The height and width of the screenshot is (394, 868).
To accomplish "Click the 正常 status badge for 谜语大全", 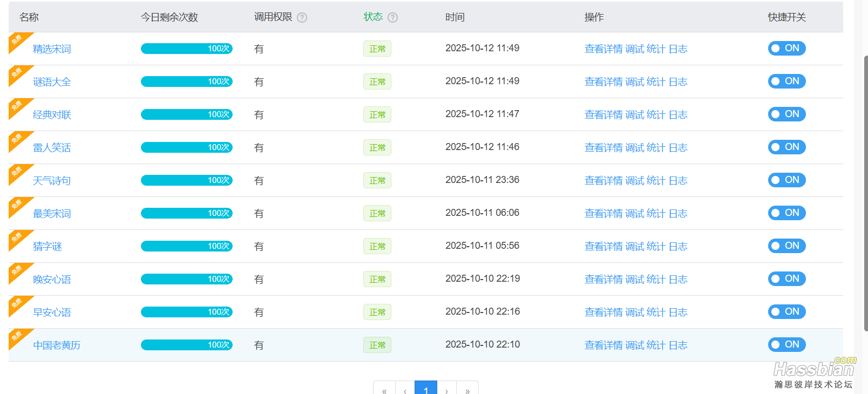I will [x=377, y=82].
